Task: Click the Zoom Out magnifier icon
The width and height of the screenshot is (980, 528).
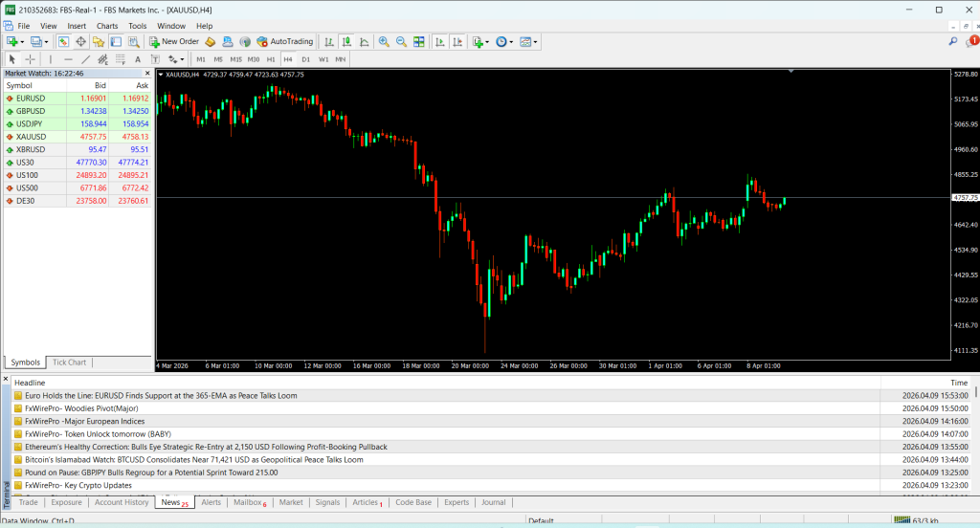Action: point(401,42)
